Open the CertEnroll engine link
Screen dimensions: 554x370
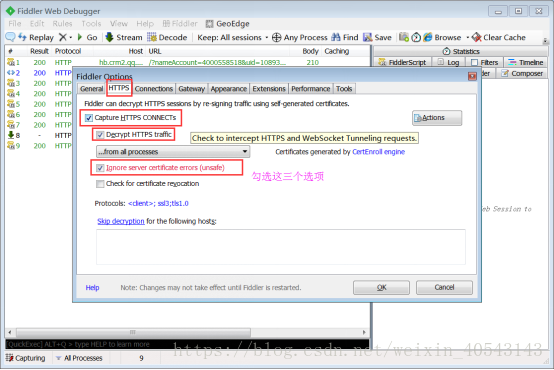tap(378, 152)
